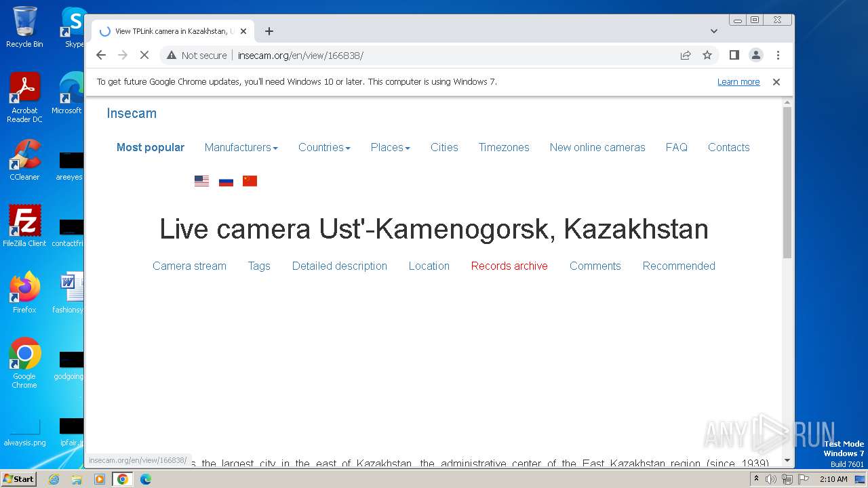The height and width of the screenshot is (488, 868).
Task: Open the volume speaker tray icon
Action: click(771, 479)
